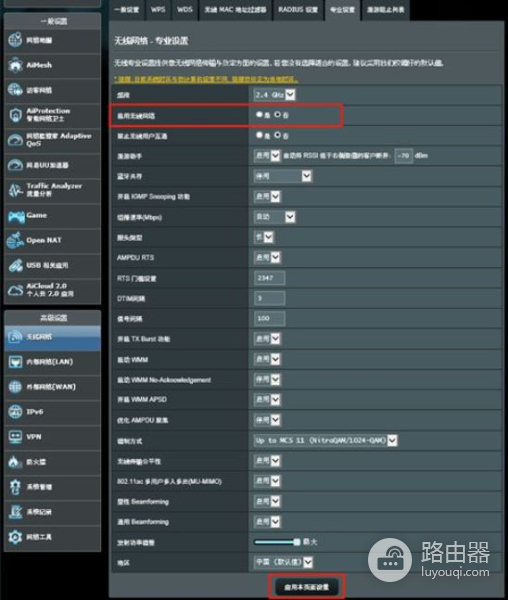
Task: Switch to the wireless MAC filter tab
Action: click(x=235, y=10)
